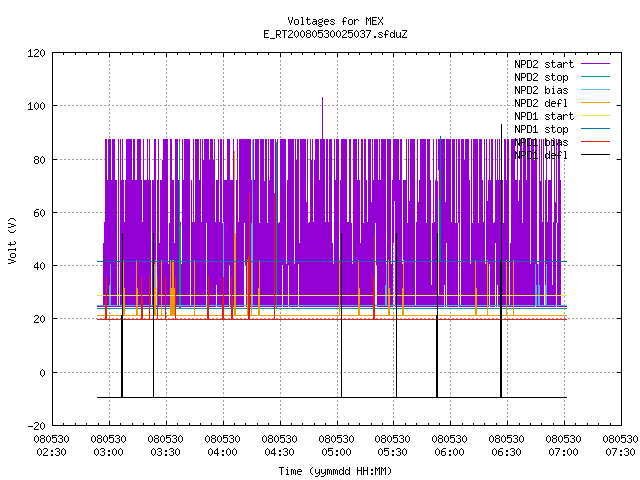This screenshot has height=480, width=640.
Task: Click the black NPD1 defl legend line
Action: (x=595, y=155)
